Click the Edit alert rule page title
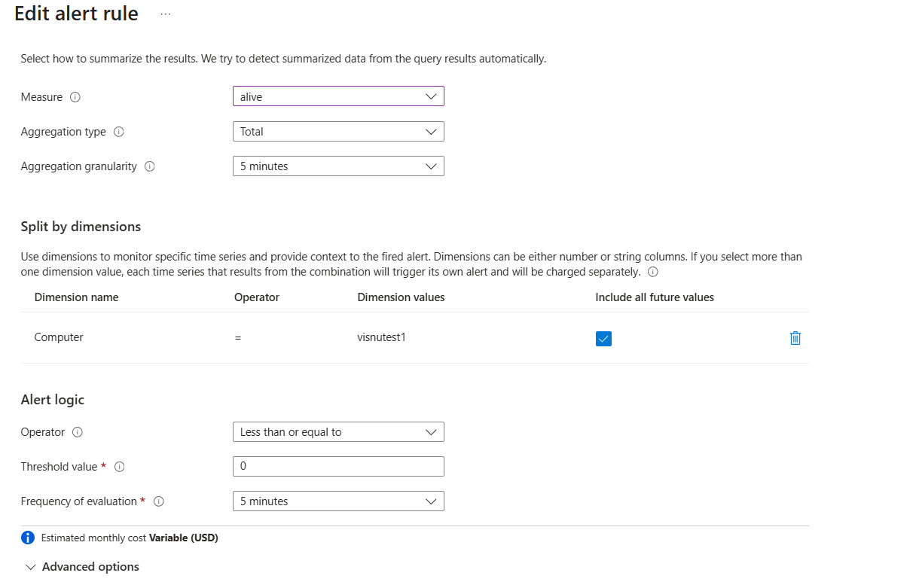 pyautogui.click(x=76, y=14)
